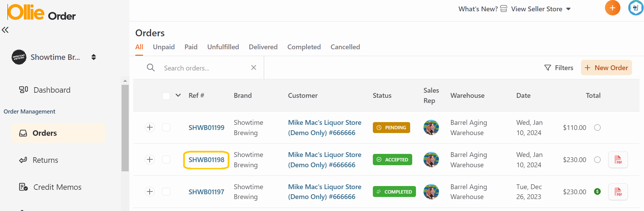Create a New Order
The height and width of the screenshot is (211, 644).
[x=606, y=68]
